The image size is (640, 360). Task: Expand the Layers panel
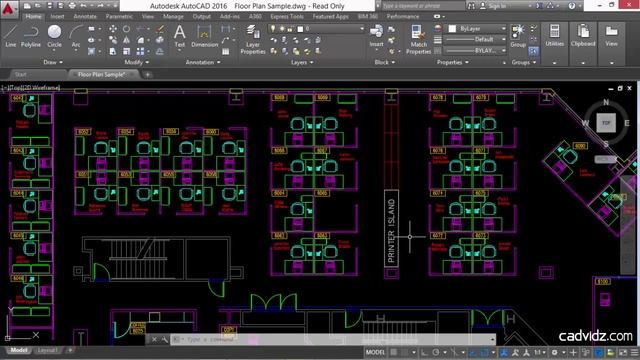(302, 62)
